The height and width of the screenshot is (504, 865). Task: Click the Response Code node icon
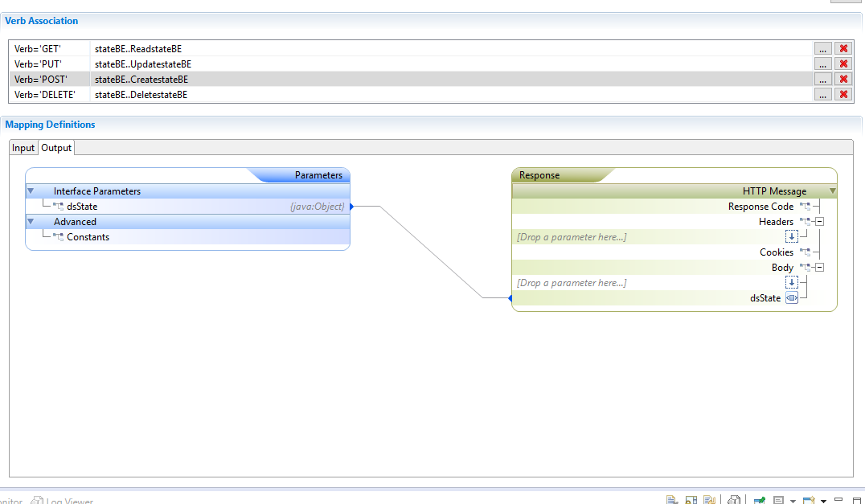(x=805, y=207)
